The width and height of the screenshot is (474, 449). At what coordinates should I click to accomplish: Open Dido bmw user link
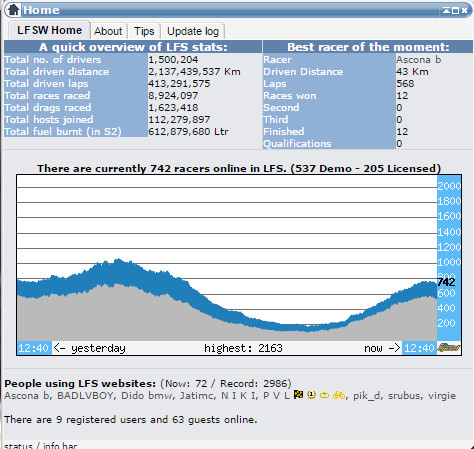click(x=147, y=396)
